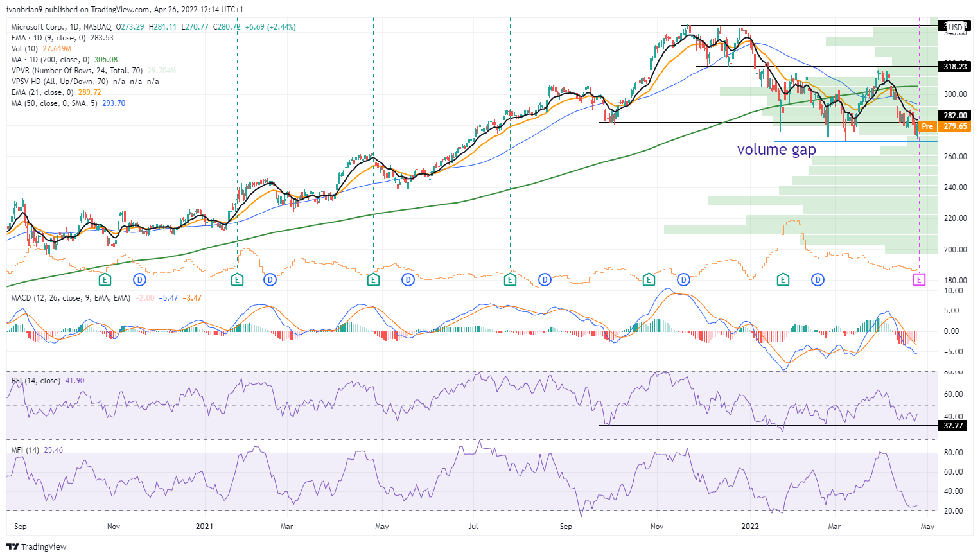Select the EMA 21 indicator legend
This screenshot has width=980, height=558.
pyautogui.click(x=57, y=92)
